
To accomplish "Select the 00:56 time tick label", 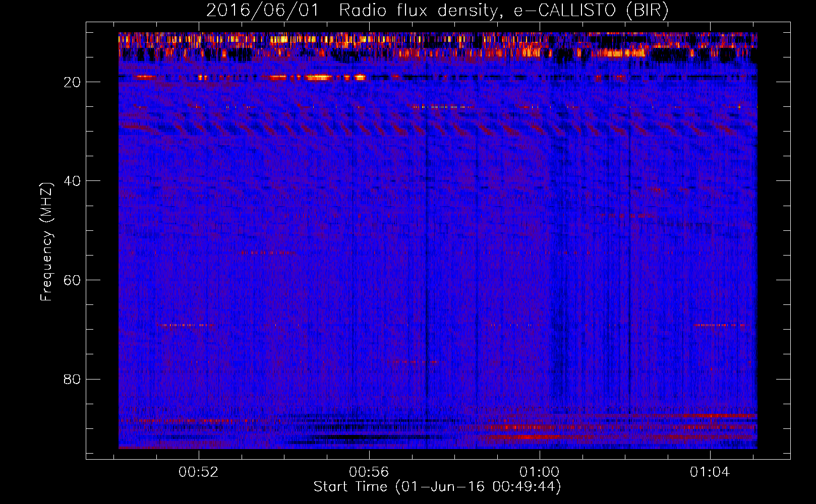I will pos(369,472).
